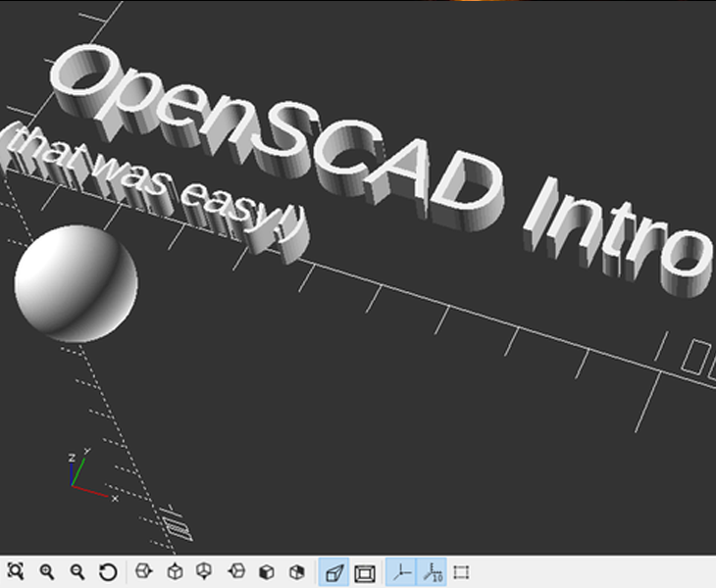Switch to the Front view cube

267,571
